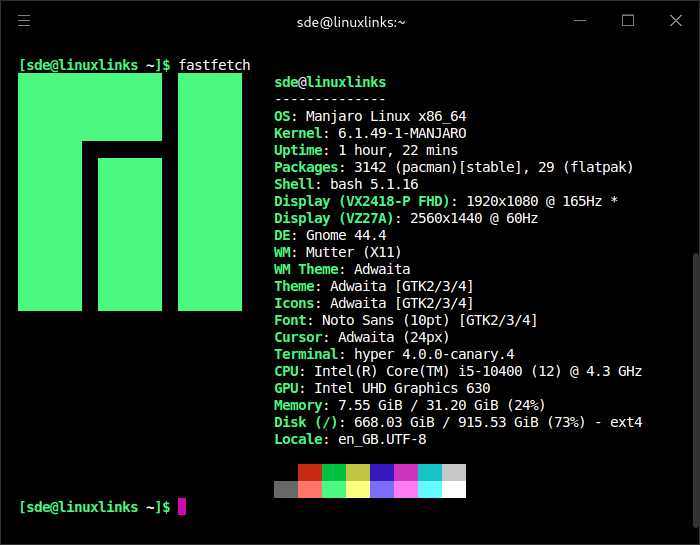
Task: Click the olive yellow swatch in the top row
Action: pos(358,473)
